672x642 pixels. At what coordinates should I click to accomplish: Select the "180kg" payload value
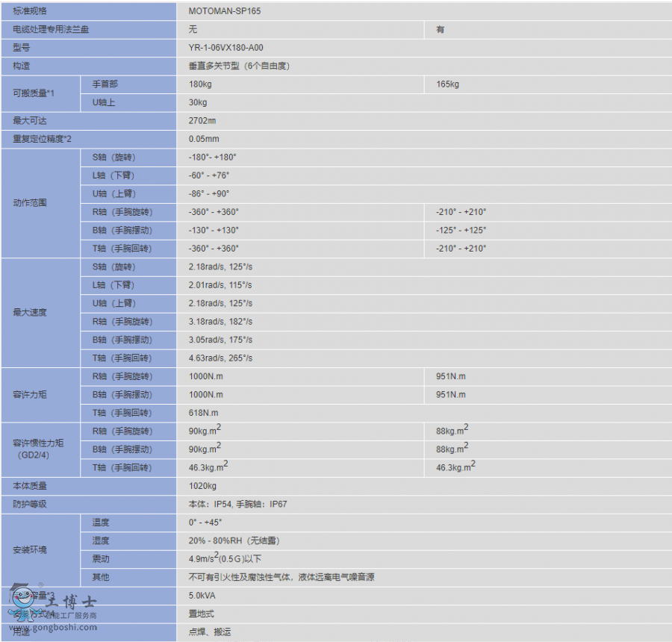(200, 84)
